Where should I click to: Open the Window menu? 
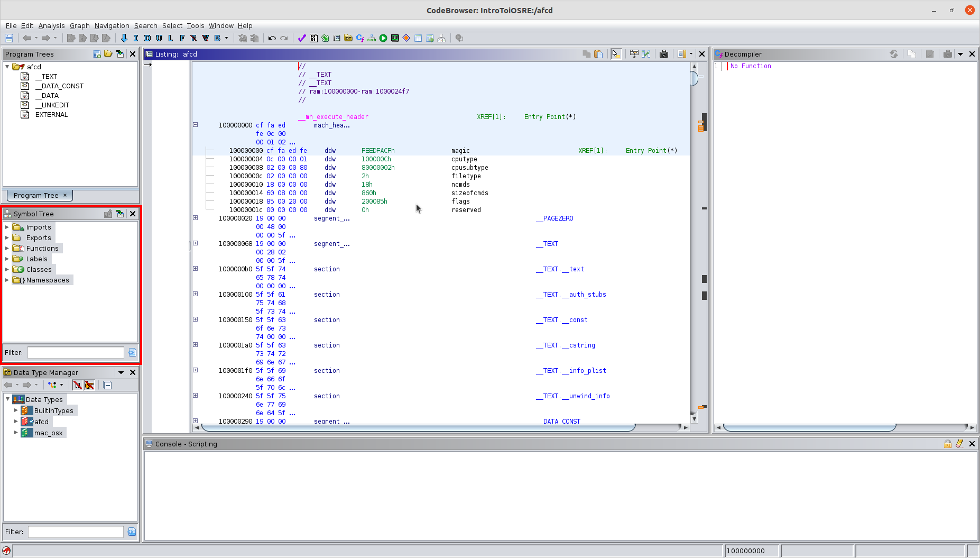[221, 25]
